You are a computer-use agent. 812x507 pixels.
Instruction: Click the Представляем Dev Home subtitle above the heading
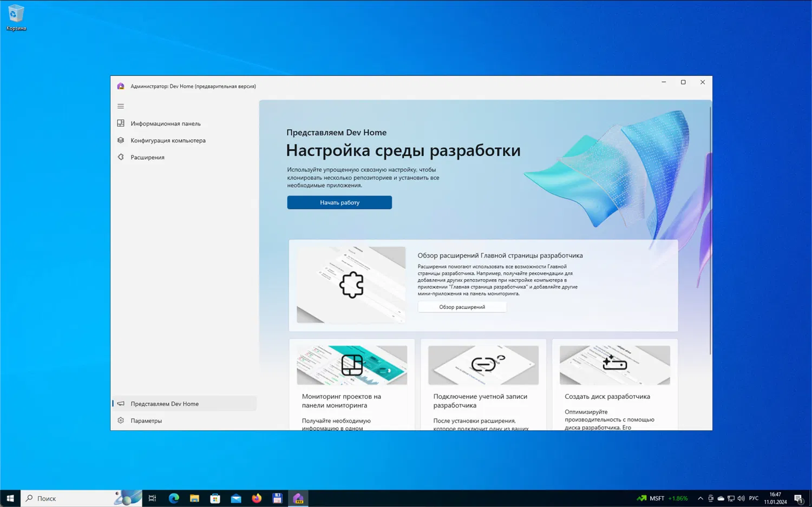point(336,133)
